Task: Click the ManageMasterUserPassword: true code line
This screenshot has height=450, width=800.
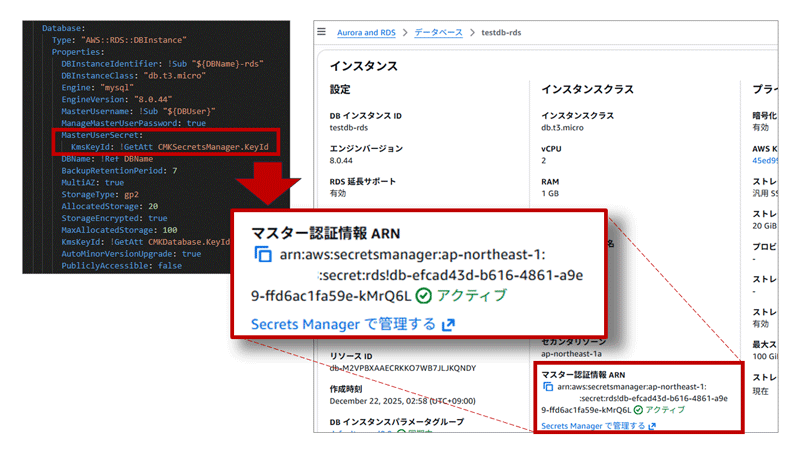Action: tap(134, 123)
